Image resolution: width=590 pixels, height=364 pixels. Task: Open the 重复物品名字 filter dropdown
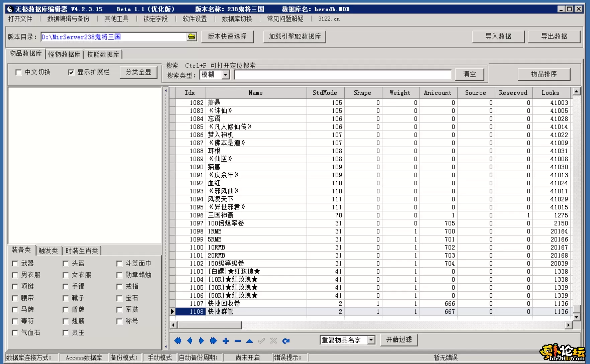click(371, 340)
